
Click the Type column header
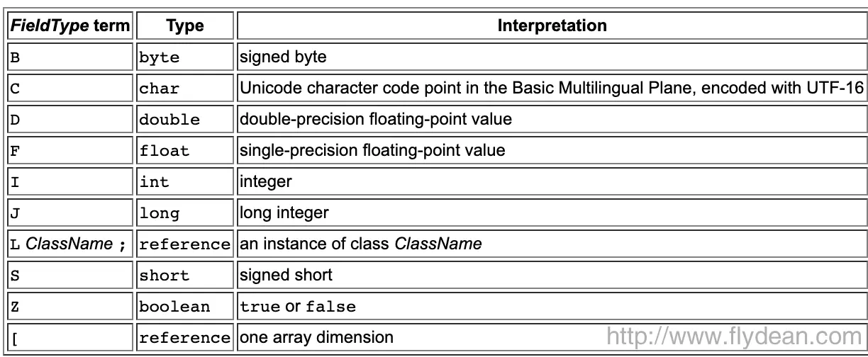tap(186, 26)
